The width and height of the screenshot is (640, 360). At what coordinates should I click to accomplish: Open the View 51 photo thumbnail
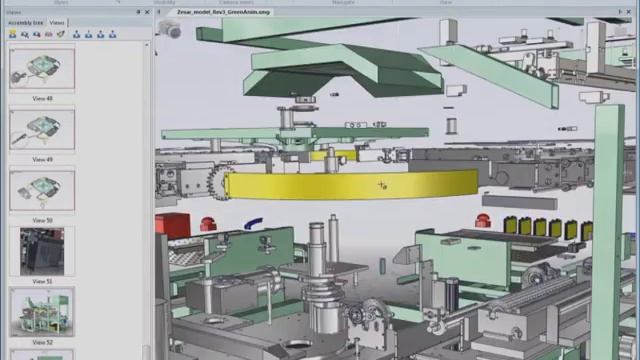pyautogui.click(x=42, y=251)
